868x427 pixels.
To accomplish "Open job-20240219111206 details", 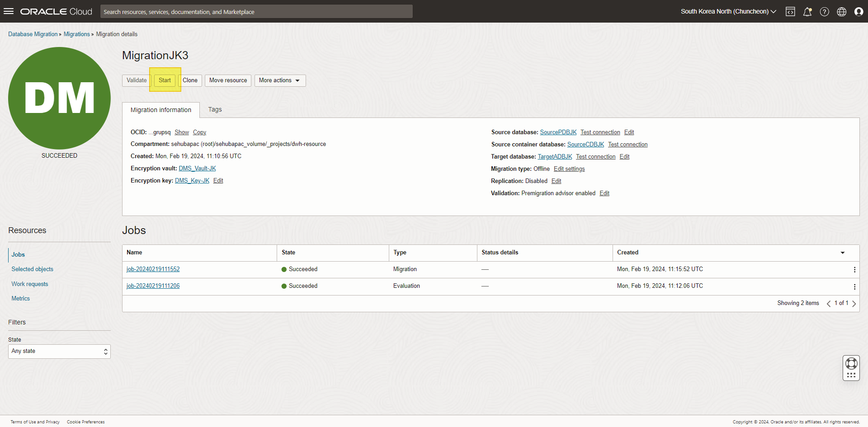I will (x=153, y=286).
